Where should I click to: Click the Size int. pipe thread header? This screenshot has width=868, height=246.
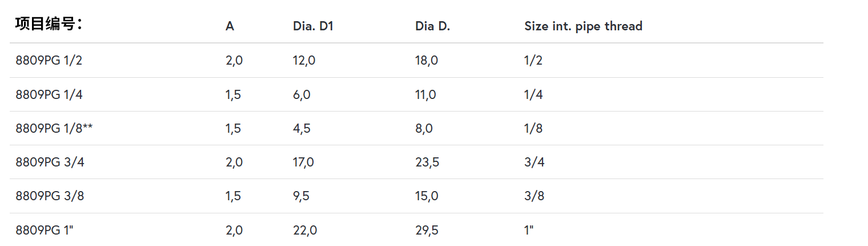pos(583,26)
